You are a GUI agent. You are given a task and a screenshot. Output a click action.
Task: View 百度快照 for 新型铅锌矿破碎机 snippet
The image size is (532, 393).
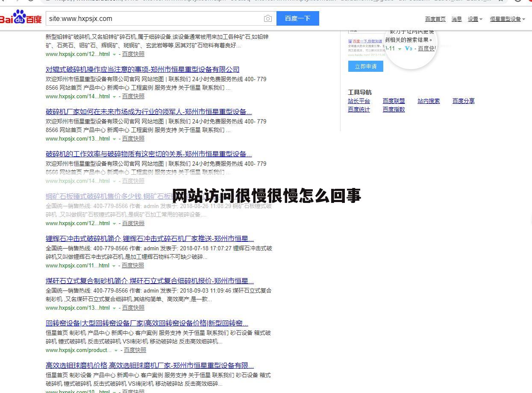click(x=133, y=54)
